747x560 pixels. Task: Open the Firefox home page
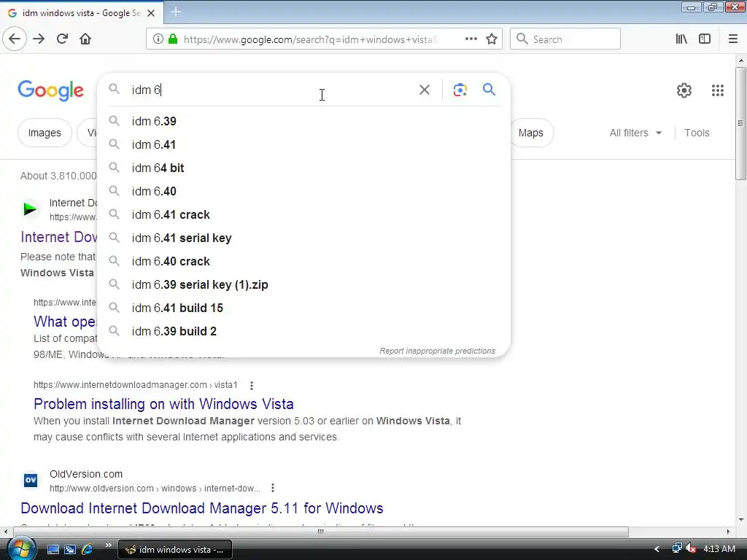[x=85, y=39]
